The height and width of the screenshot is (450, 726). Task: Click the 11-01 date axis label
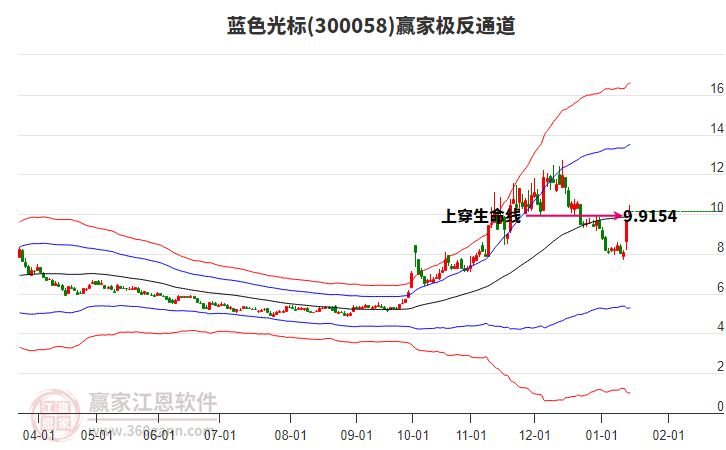tap(471, 435)
